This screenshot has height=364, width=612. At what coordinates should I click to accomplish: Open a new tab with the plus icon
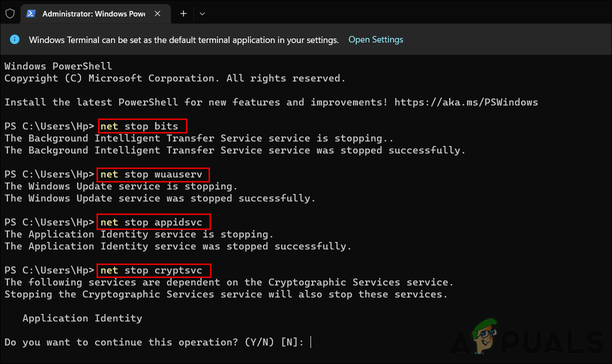[x=183, y=13]
